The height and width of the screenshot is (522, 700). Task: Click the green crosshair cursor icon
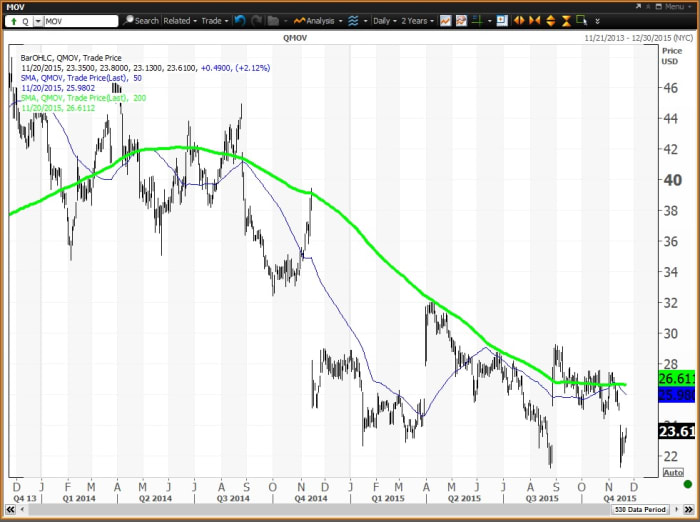(x=478, y=20)
